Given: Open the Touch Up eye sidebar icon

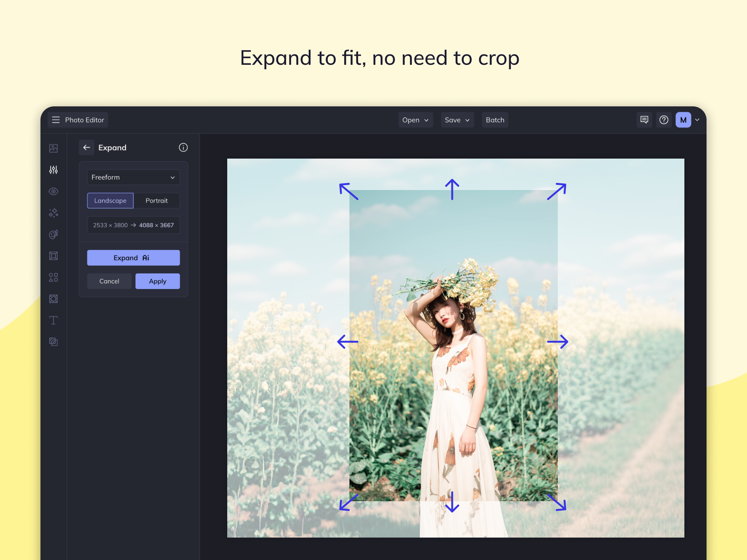Looking at the screenshot, I should pos(53,191).
